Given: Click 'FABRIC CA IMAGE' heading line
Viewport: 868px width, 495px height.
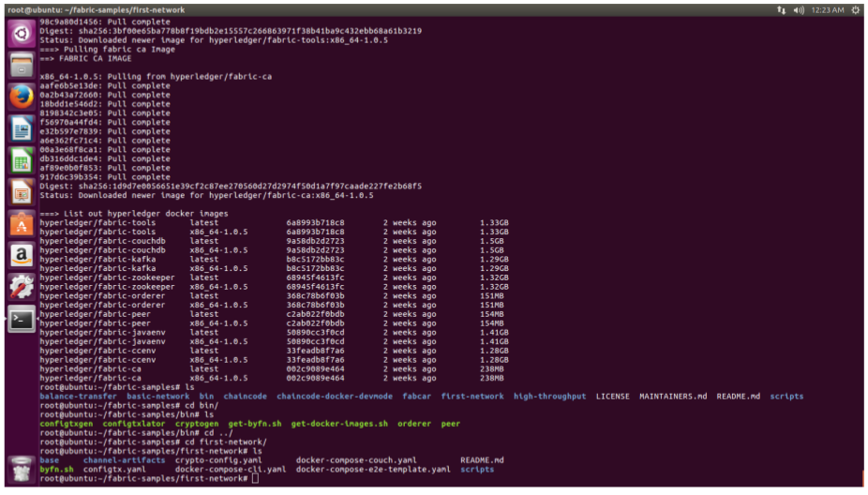Looking at the screenshot, I should [85, 58].
